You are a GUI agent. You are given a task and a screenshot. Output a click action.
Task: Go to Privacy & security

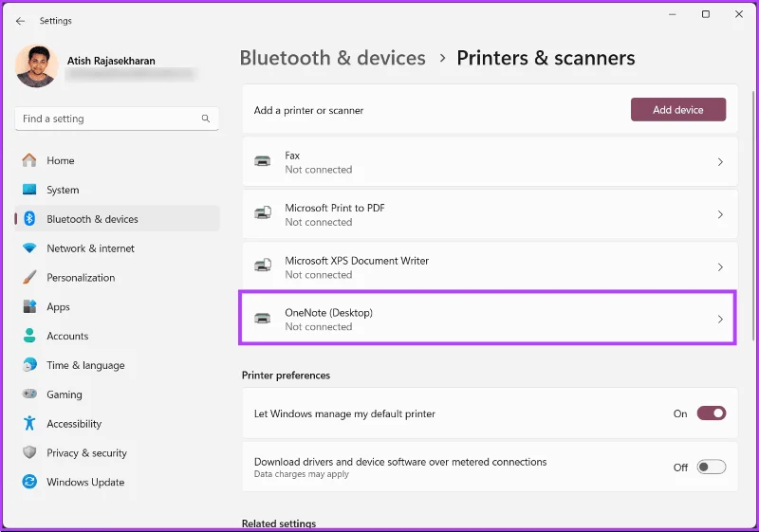pos(117,452)
